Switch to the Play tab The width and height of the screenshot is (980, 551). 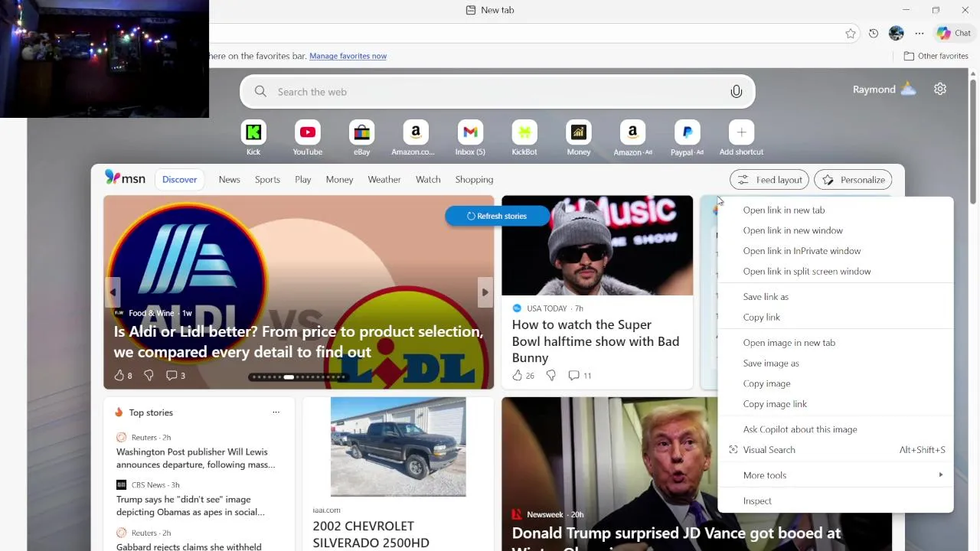pos(303,179)
